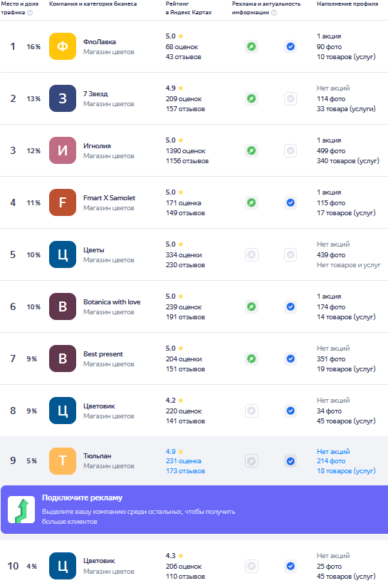Click the blue verified checkmark for ФлоЛавка
Screen dimensions: 388x588
290,46
